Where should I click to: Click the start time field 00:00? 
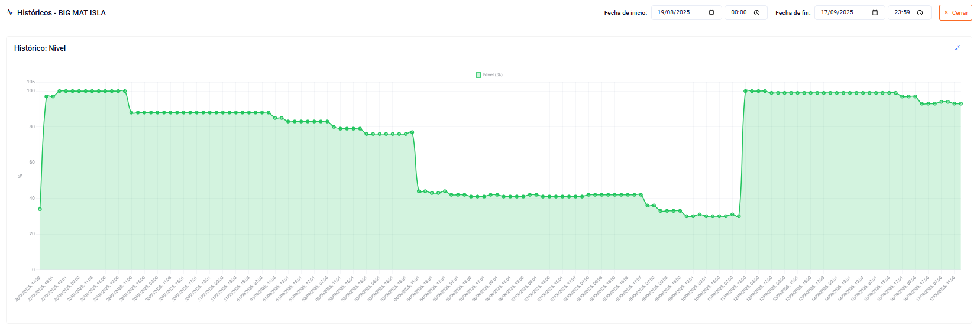point(739,12)
